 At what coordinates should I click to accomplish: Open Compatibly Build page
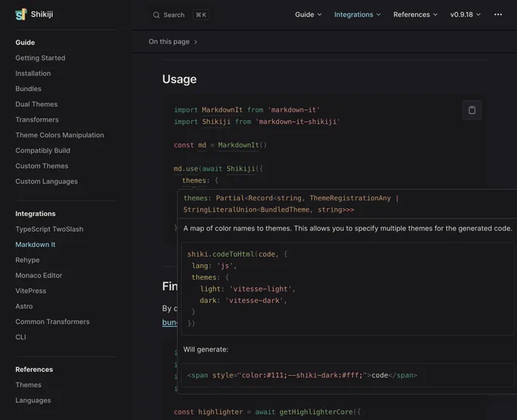click(x=43, y=151)
